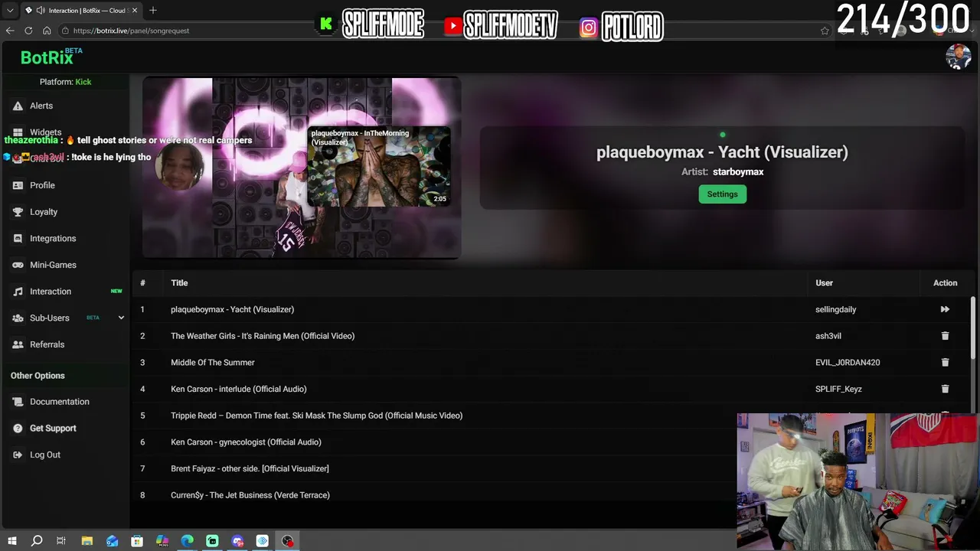
Task: Click the Integrations icon in sidebar
Action: (18, 239)
